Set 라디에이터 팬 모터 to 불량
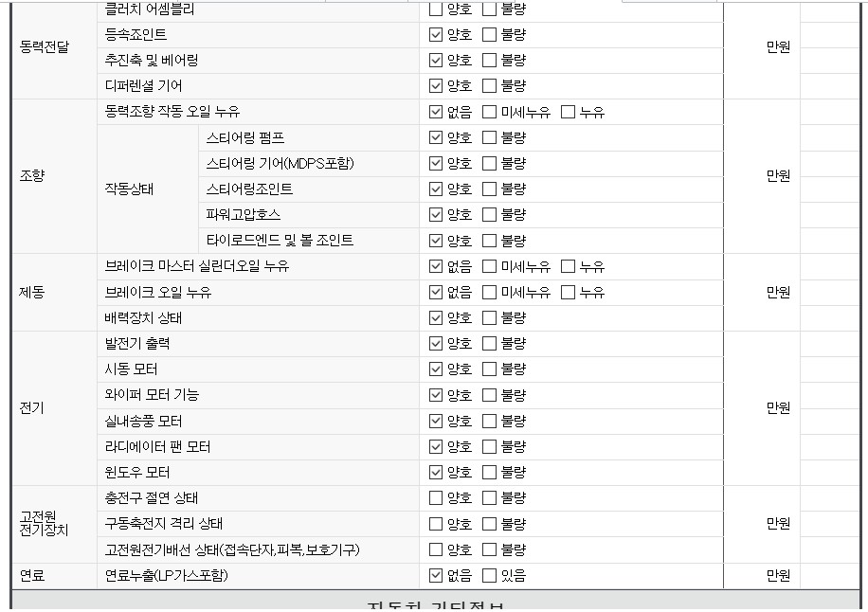The height and width of the screenshot is (612, 868). [x=489, y=446]
